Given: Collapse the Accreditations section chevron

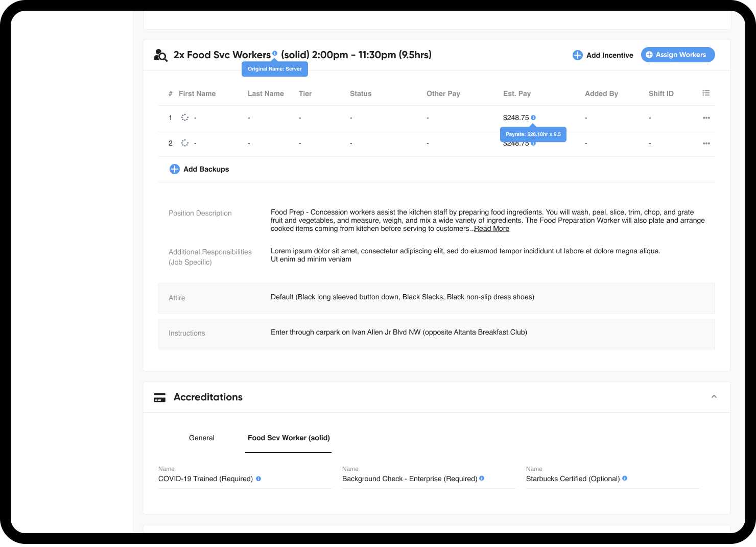Looking at the screenshot, I should click(x=714, y=396).
